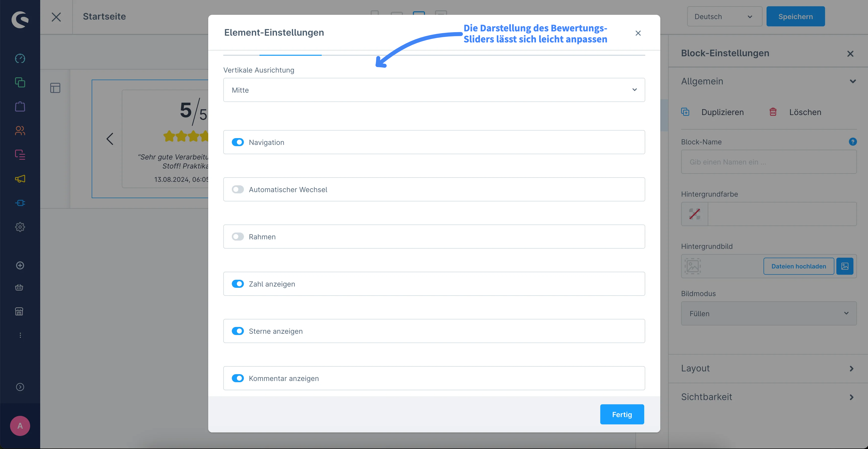Close the Block-Einstellungen panel
The image size is (868, 449).
point(850,53)
